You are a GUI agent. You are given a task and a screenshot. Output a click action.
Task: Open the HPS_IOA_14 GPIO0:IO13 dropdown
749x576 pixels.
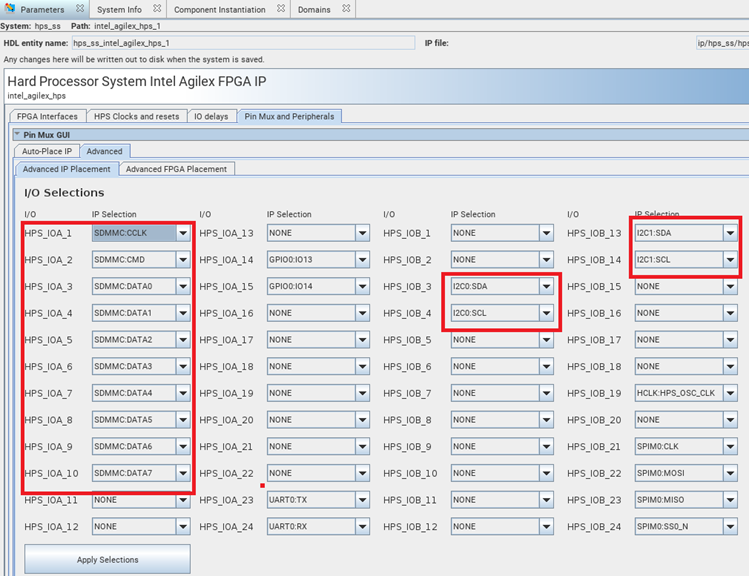tap(362, 260)
